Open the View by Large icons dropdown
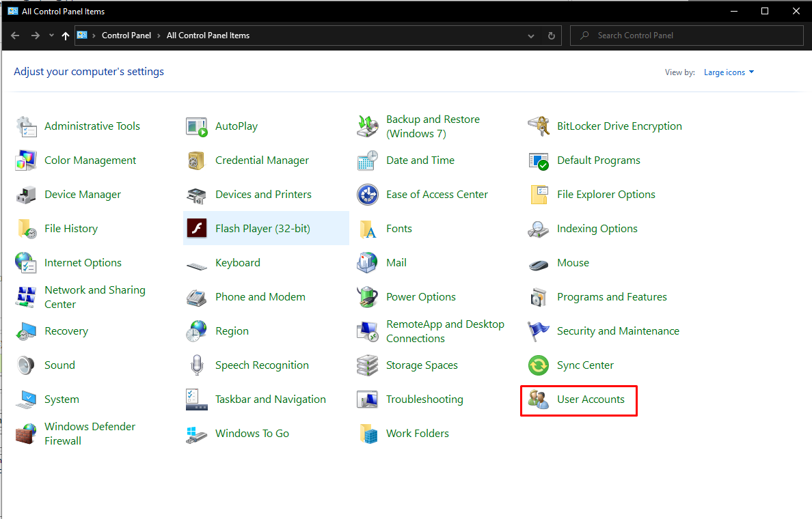 tap(729, 72)
